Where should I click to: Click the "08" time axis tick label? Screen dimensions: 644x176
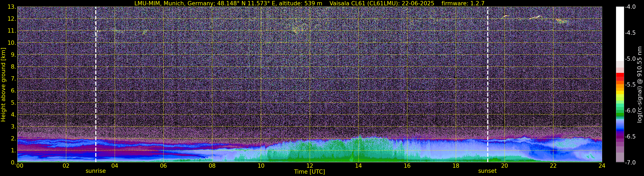click(x=212, y=166)
